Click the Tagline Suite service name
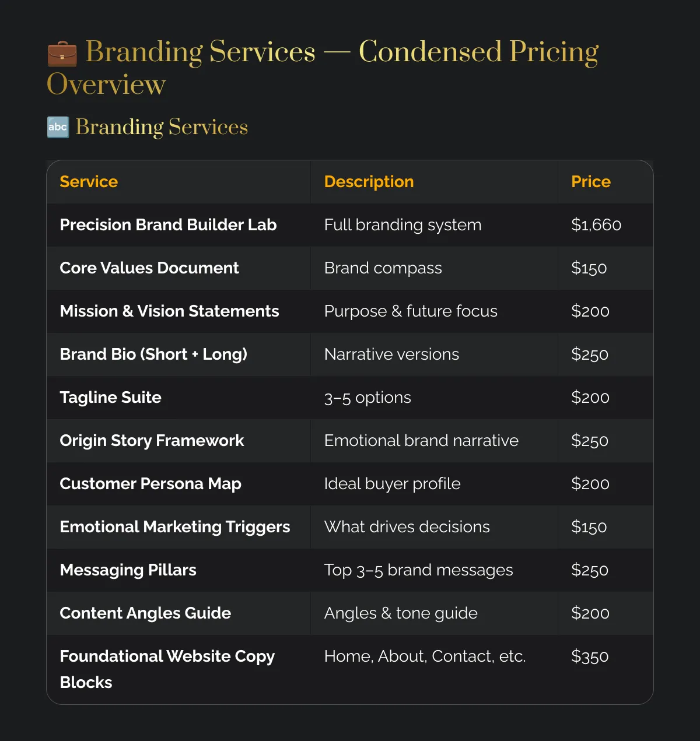Screen dimensions: 700x741 [x=110, y=398]
